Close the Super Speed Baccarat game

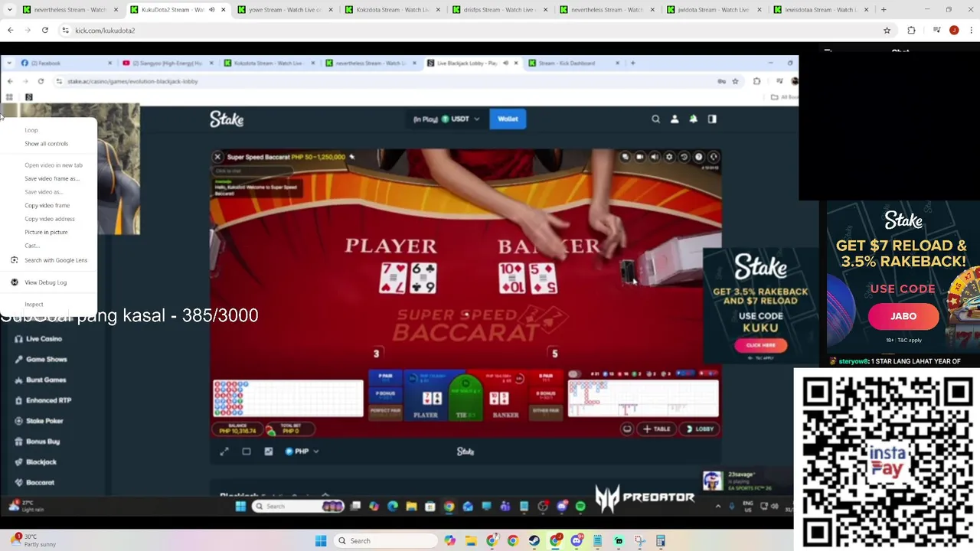pyautogui.click(x=217, y=157)
